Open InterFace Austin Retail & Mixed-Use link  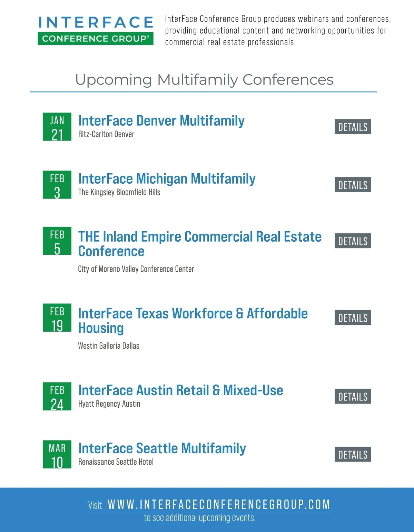180,390
